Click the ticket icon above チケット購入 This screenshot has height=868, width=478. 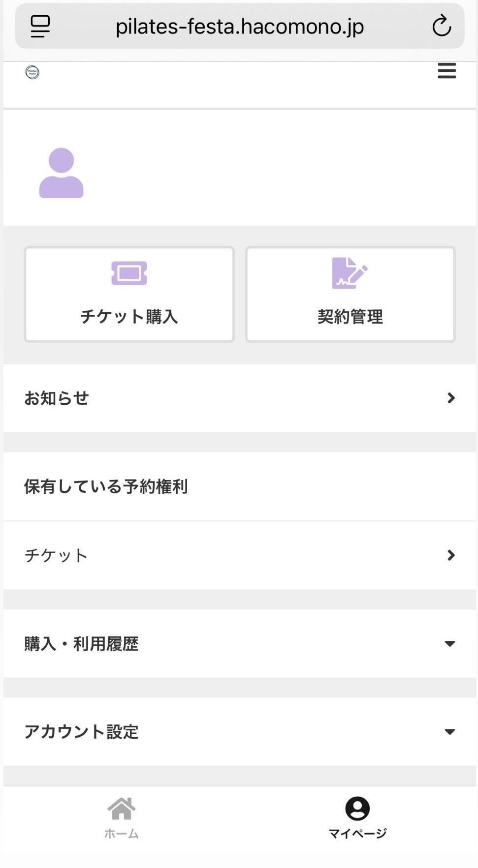[129, 273]
